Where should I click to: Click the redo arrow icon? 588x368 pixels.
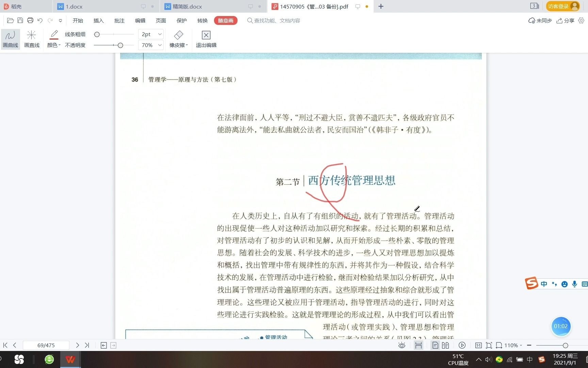tap(50, 20)
